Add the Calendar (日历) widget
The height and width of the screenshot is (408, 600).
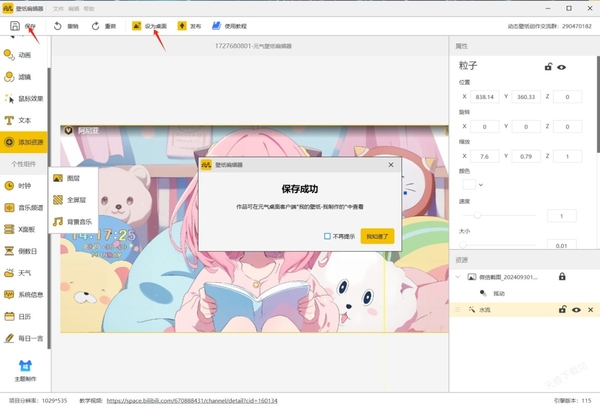(24, 317)
